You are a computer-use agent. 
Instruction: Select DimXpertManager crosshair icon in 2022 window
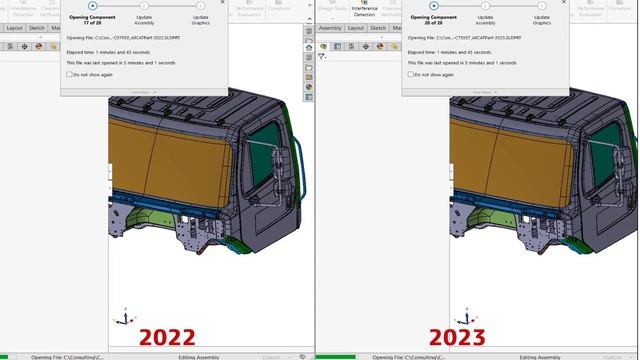pyautogui.click(x=24, y=47)
